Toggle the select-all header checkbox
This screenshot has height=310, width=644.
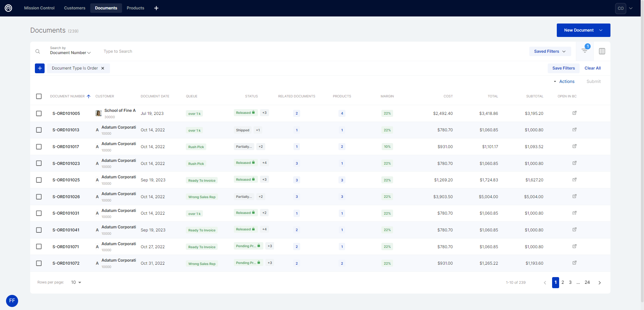(39, 96)
